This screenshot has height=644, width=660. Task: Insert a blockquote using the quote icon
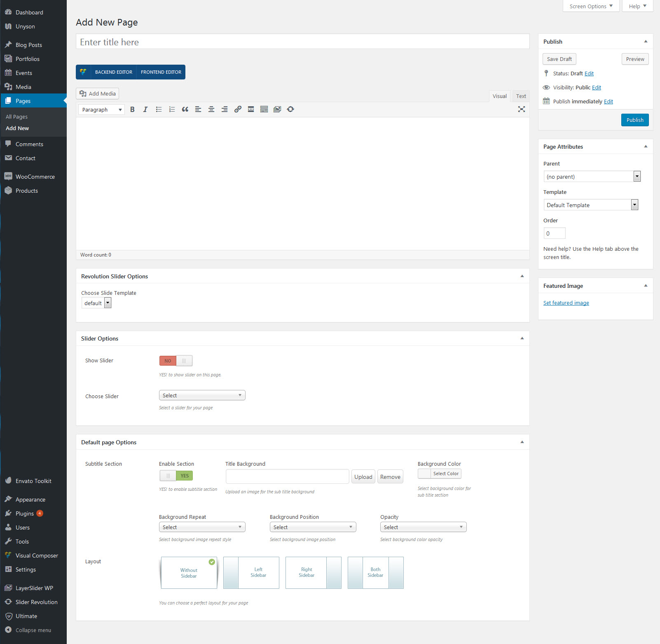point(185,110)
